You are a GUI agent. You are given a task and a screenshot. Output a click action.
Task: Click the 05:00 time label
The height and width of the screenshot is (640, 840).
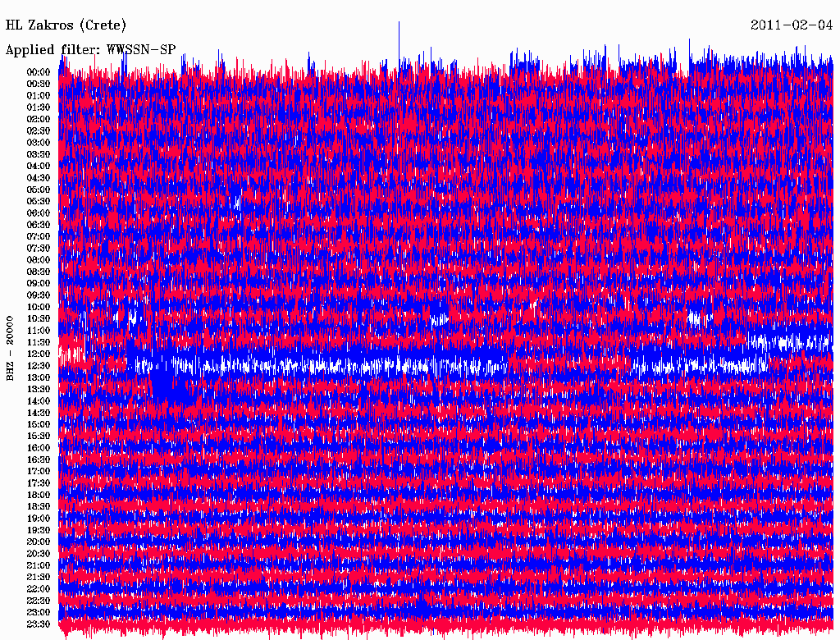pos(39,190)
